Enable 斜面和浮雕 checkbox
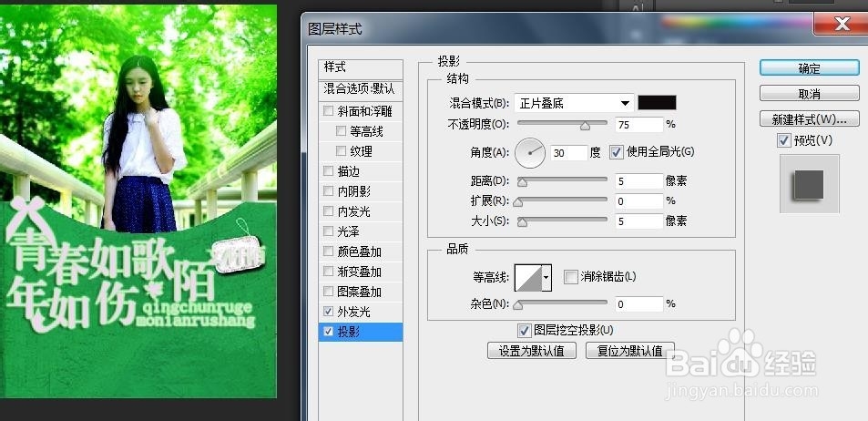Image resolution: width=868 pixels, height=421 pixels. tap(328, 111)
